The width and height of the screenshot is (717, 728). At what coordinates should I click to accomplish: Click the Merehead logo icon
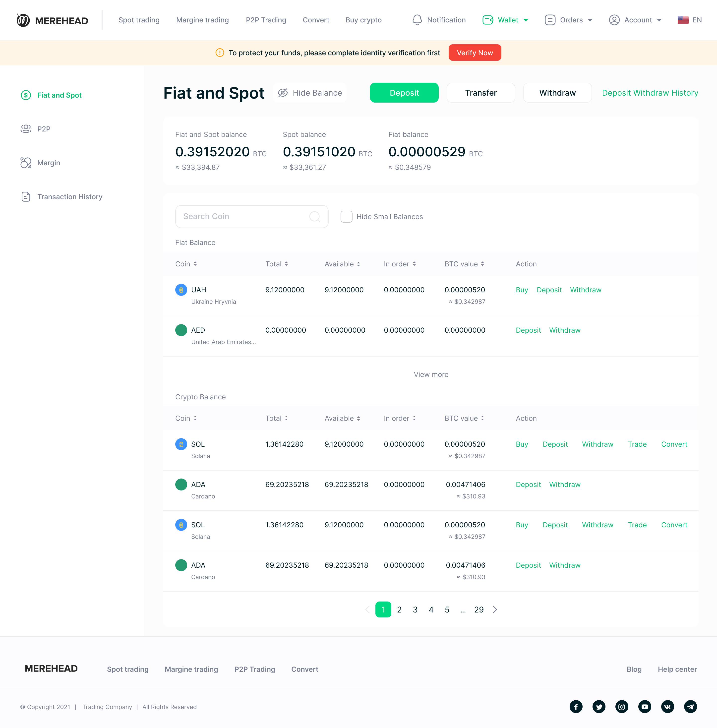coord(23,20)
